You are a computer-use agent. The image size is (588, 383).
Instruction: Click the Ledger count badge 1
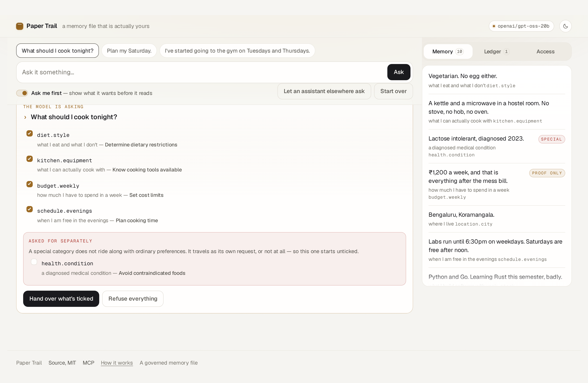506,52
